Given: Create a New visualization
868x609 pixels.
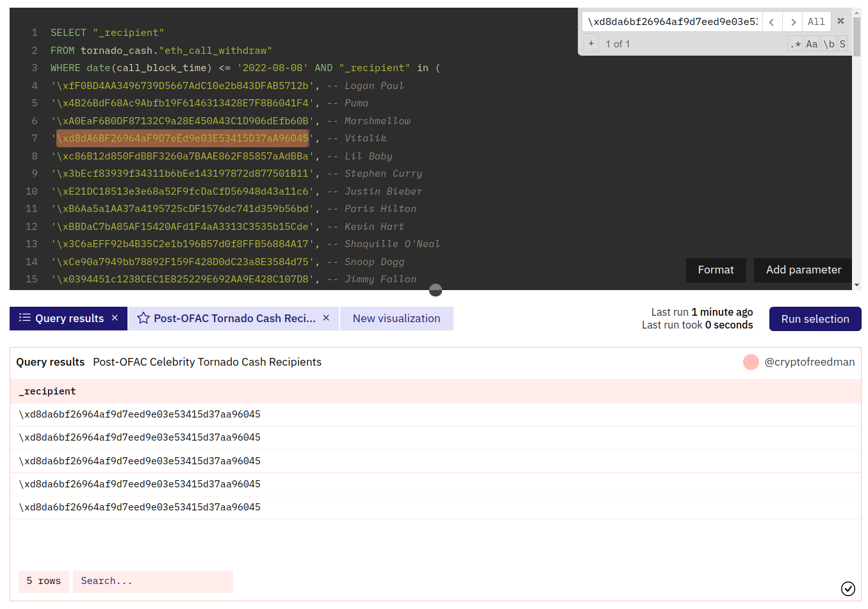Looking at the screenshot, I should [x=397, y=318].
